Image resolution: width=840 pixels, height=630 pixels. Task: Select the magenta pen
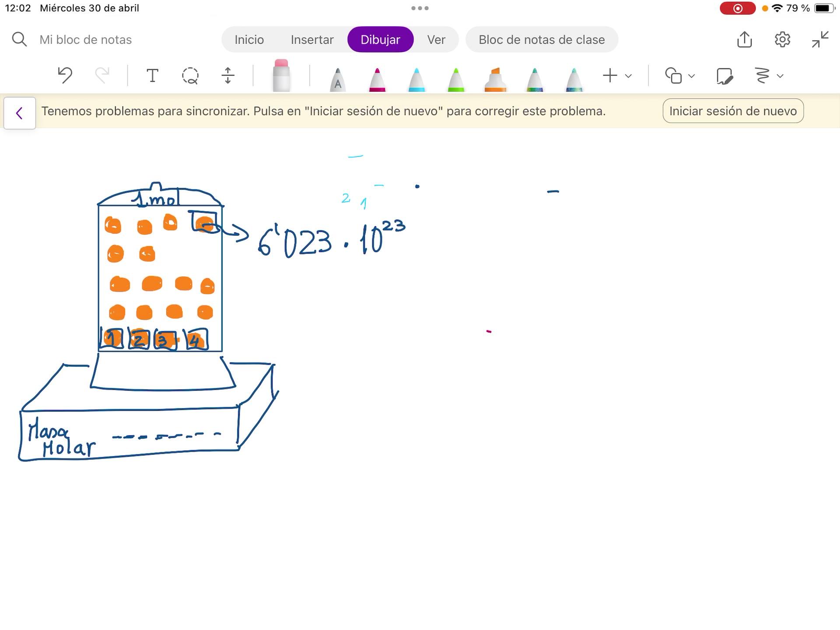(x=377, y=80)
